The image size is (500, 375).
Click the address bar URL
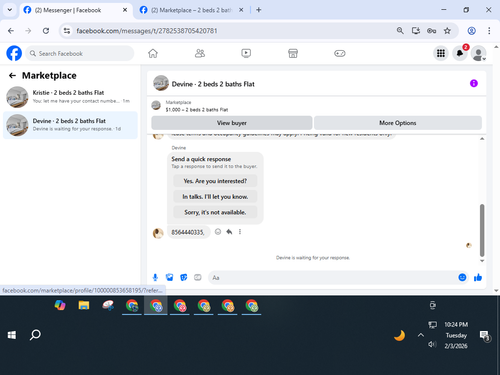click(147, 31)
